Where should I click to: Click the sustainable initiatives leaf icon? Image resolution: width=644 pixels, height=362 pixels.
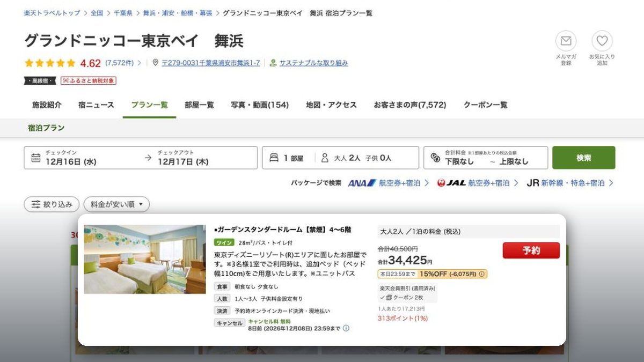273,63
